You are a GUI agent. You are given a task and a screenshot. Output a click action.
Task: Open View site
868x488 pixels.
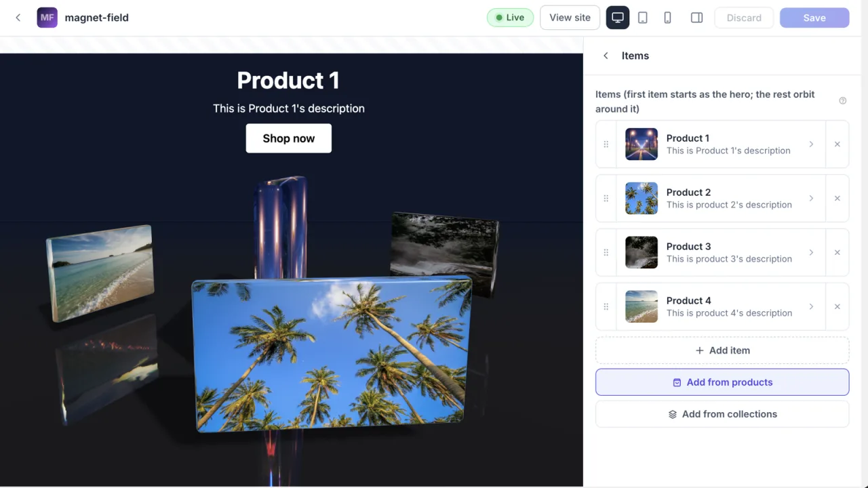(x=570, y=18)
